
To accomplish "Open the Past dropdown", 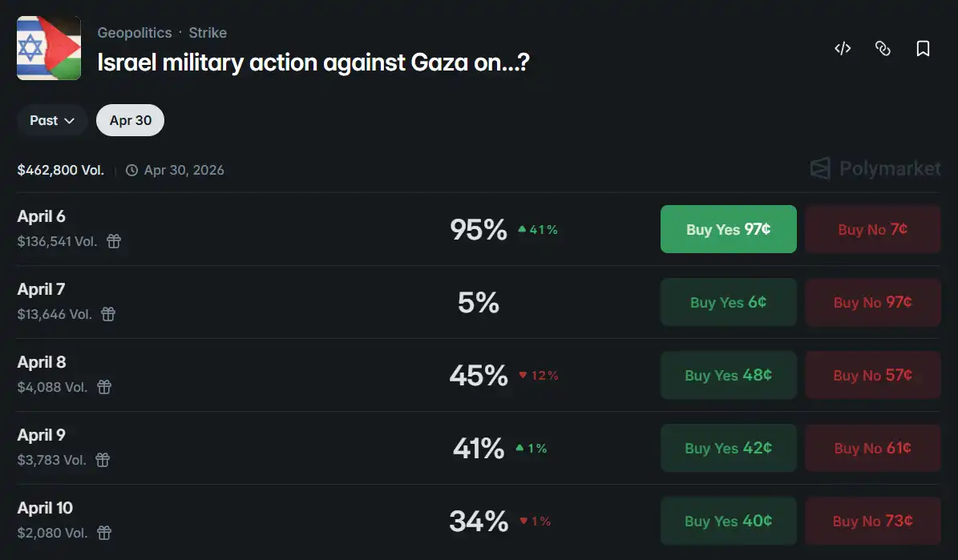I will (52, 120).
